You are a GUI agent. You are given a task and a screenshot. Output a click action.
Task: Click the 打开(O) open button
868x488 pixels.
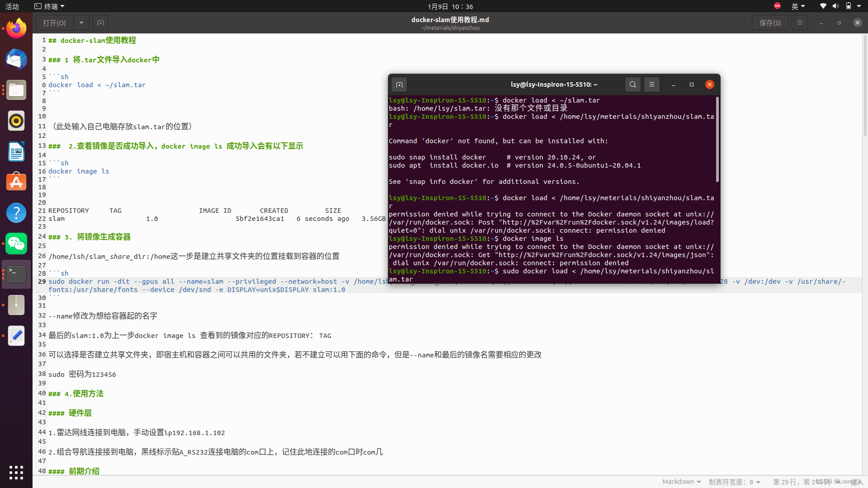(x=54, y=23)
